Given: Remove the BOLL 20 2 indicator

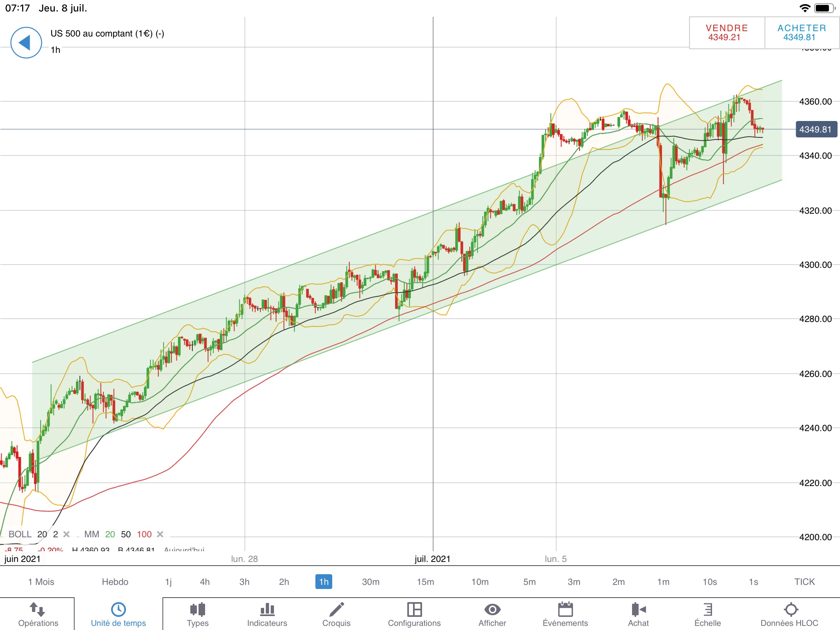Looking at the screenshot, I should pyautogui.click(x=66, y=534).
